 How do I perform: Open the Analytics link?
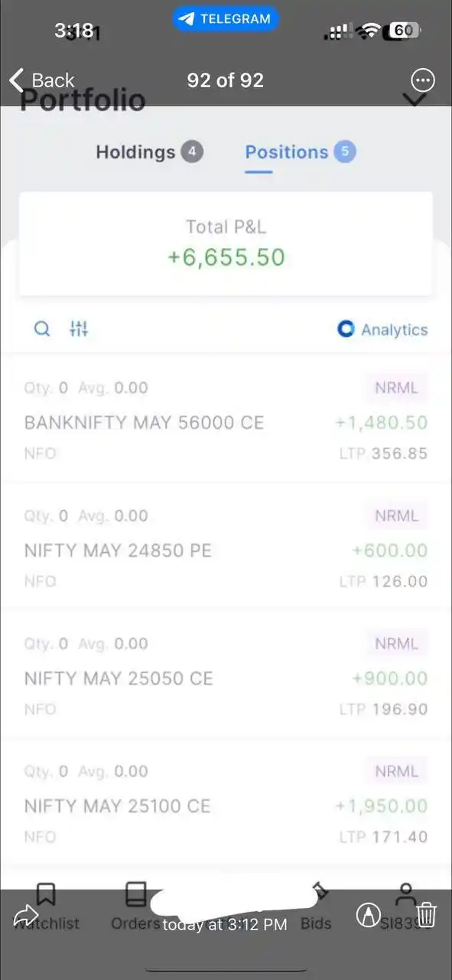tap(382, 329)
